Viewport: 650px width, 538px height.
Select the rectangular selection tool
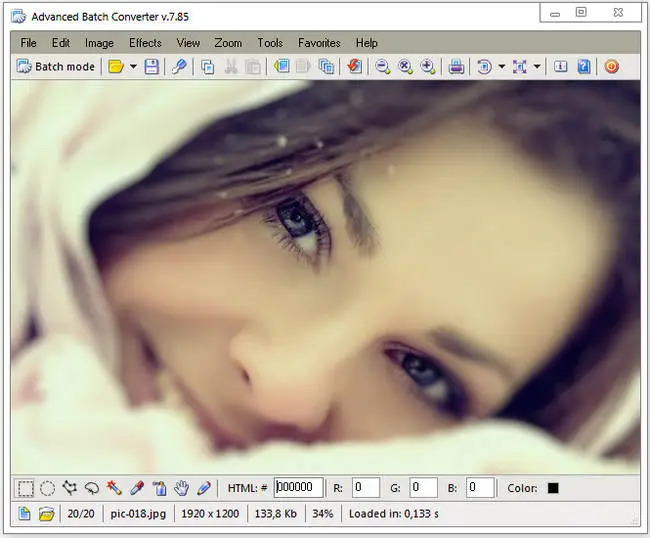tap(25, 488)
